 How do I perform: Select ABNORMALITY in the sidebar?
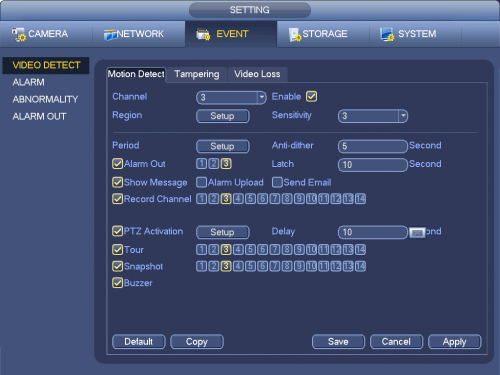coord(45,99)
